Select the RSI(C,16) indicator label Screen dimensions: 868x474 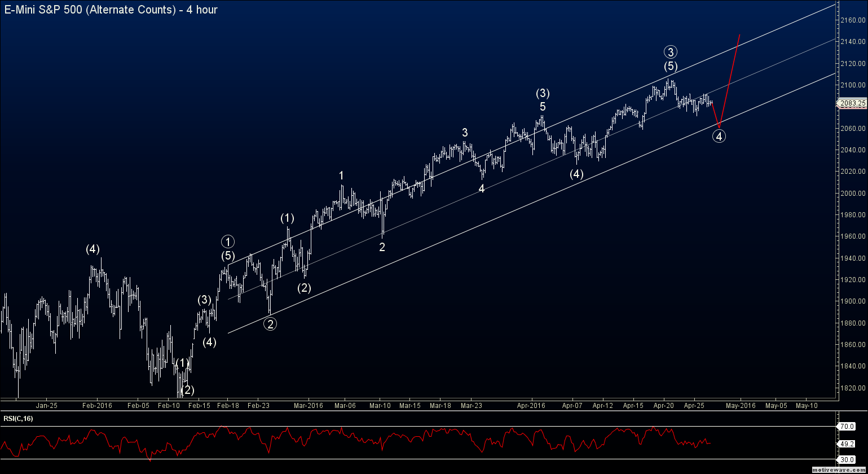pos(17,418)
